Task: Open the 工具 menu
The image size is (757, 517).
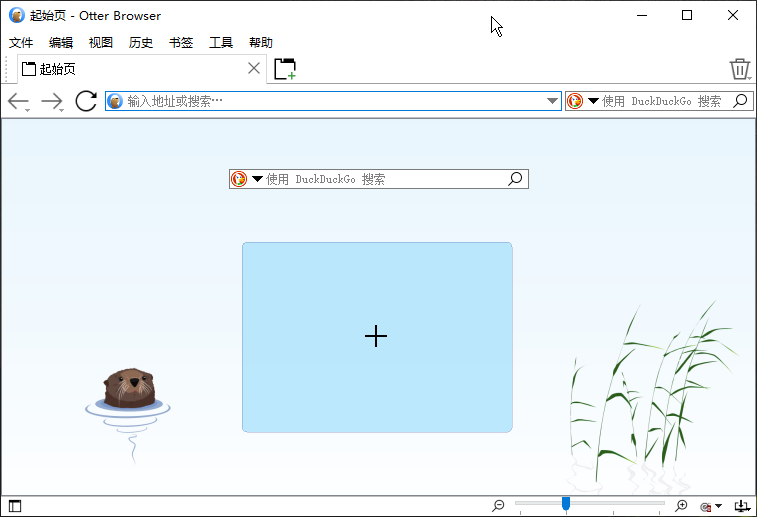Action: 221,42
